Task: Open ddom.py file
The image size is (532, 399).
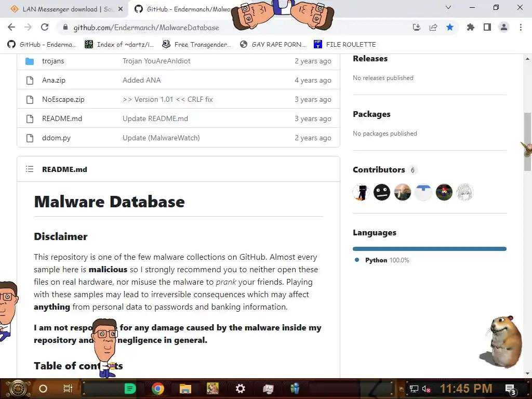Action: [56, 138]
